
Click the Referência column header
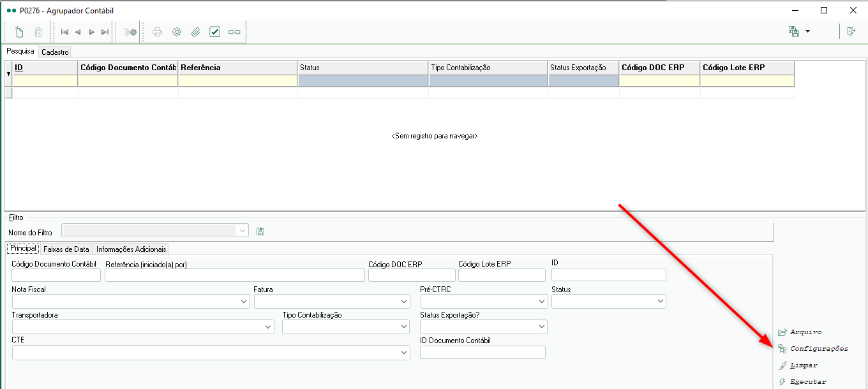238,68
